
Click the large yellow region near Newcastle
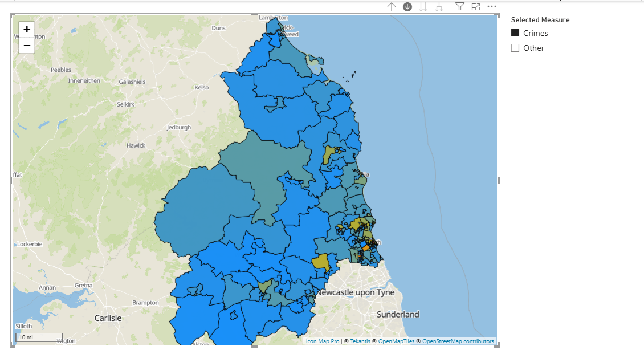click(321, 263)
